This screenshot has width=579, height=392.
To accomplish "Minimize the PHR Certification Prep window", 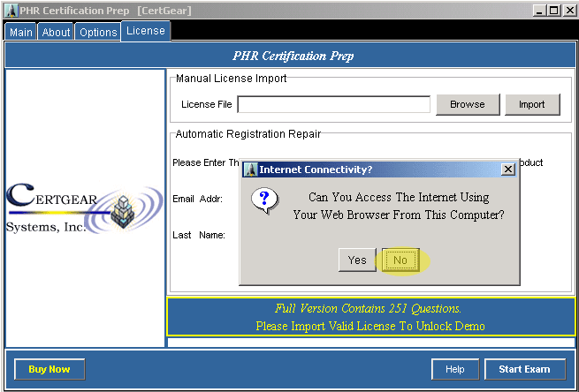I will [x=539, y=11].
